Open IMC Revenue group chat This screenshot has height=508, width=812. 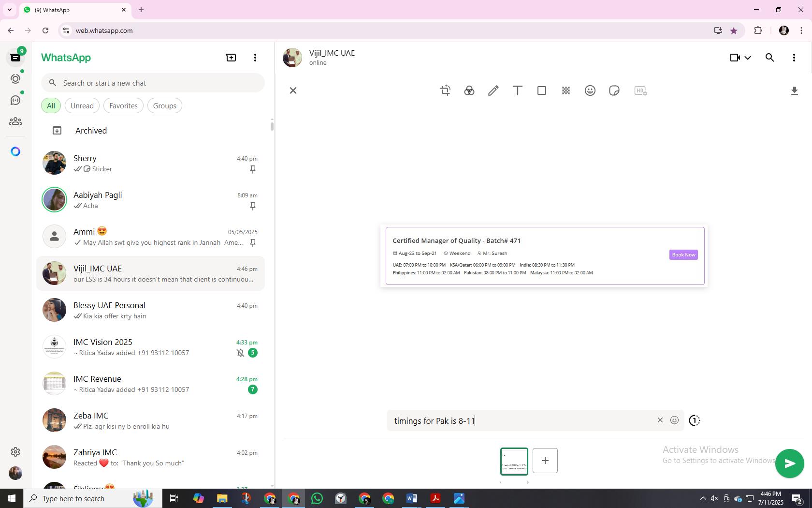point(151,384)
